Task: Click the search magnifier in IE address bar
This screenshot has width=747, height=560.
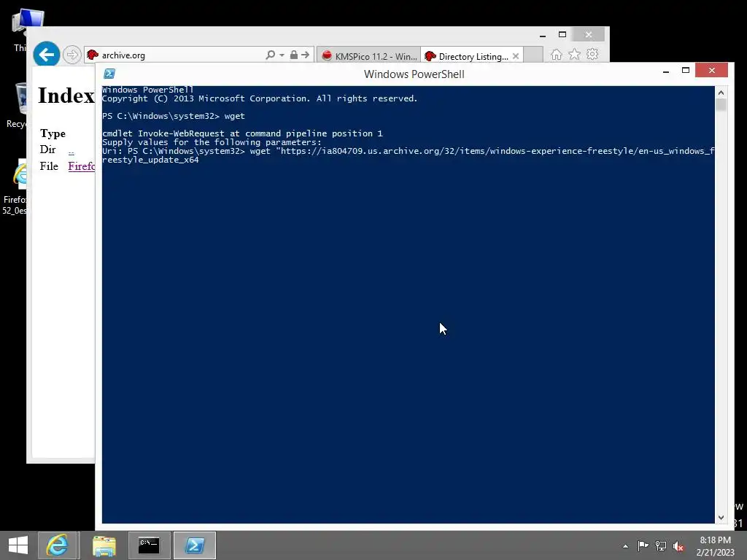Action: point(270,55)
